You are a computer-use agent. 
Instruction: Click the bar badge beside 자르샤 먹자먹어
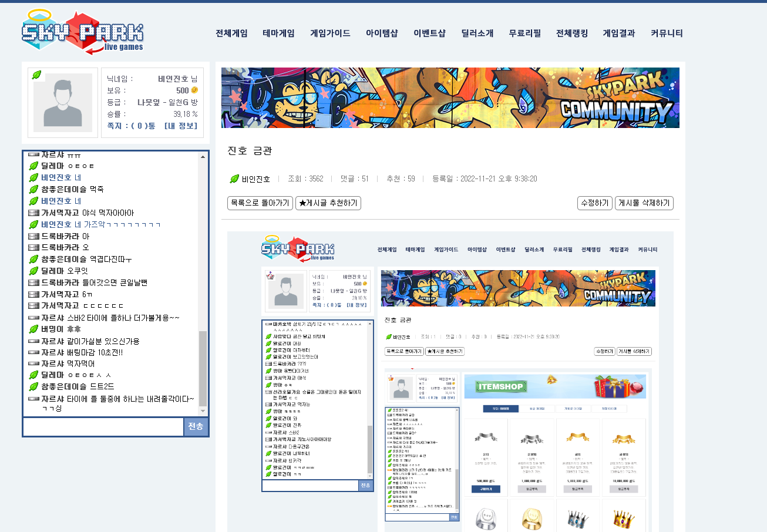point(33,364)
